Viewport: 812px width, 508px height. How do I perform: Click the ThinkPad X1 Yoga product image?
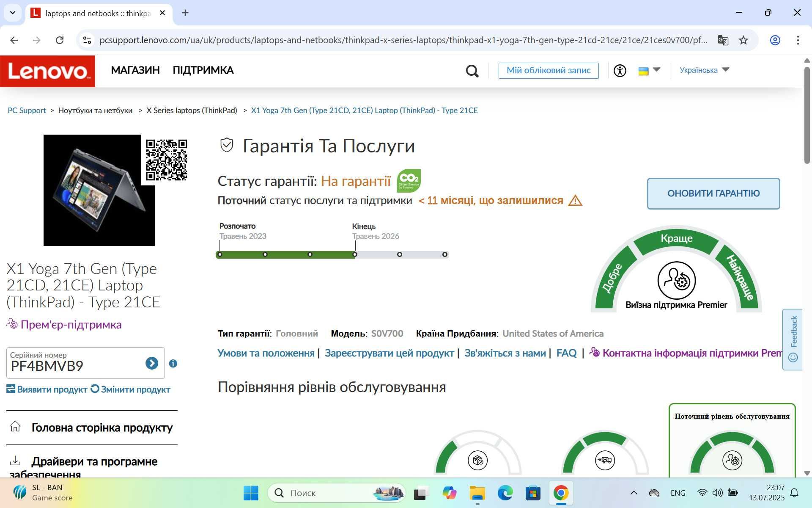[99, 190]
